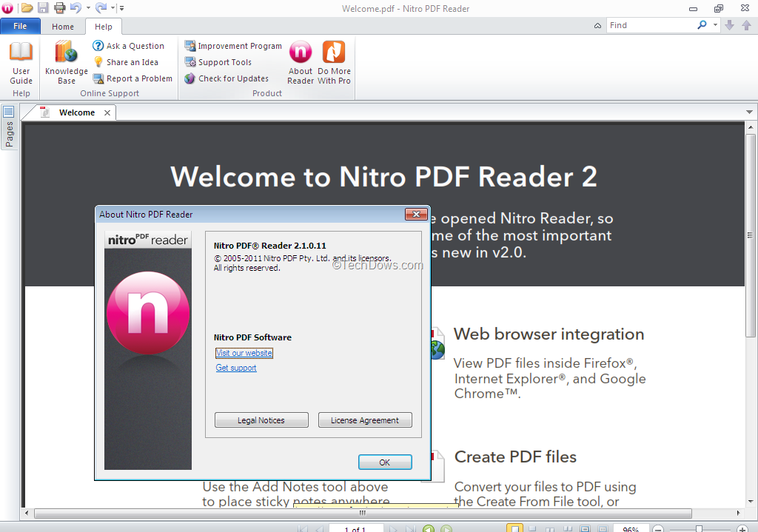Screen dimensions: 758x532
Task: Collapse the ribbon with the caret arrow
Action: (x=597, y=26)
